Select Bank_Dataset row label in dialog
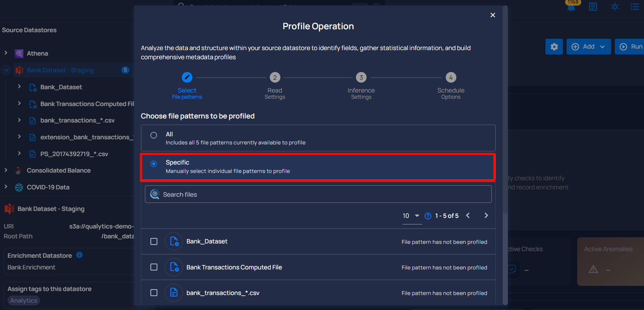The height and width of the screenshot is (310, 644). [207, 241]
